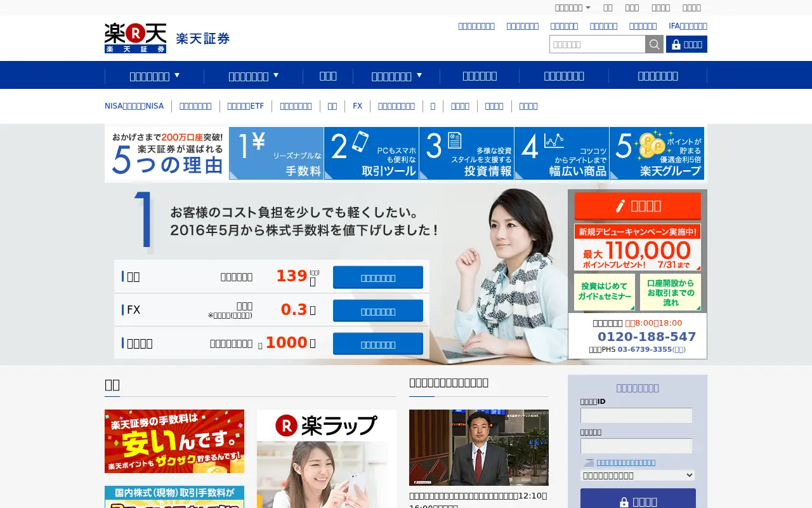Click the 2016年5月 headline text
The width and height of the screenshot is (812, 508).
(x=304, y=230)
